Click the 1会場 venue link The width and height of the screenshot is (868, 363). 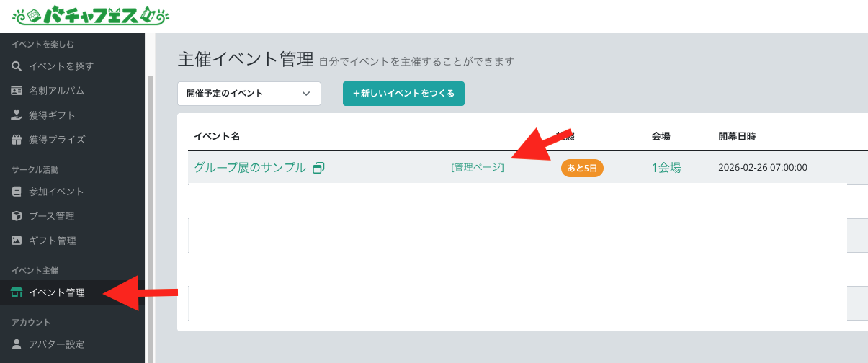666,167
